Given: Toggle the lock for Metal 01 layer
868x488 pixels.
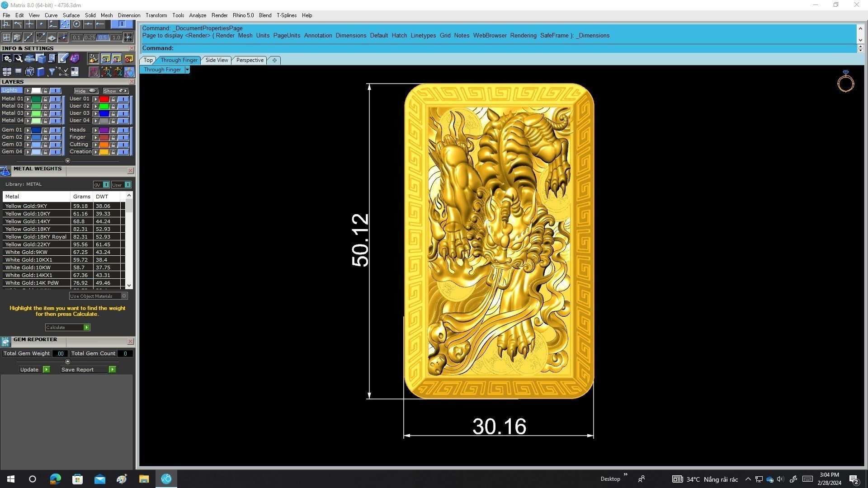Looking at the screenshot, I should coord(45,99).
